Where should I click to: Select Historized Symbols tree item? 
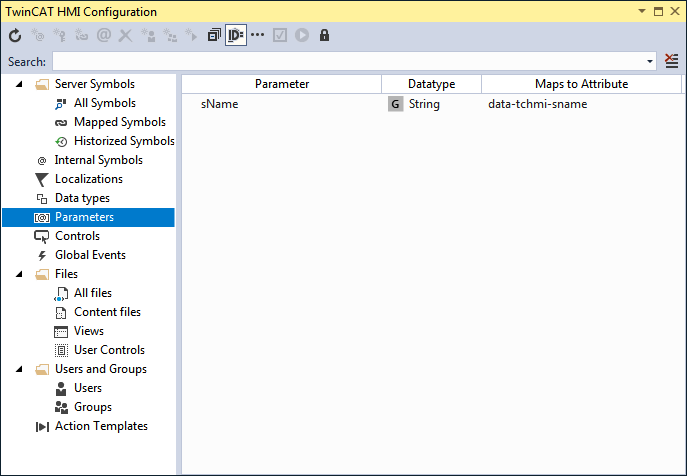click(x=124, y=141)
